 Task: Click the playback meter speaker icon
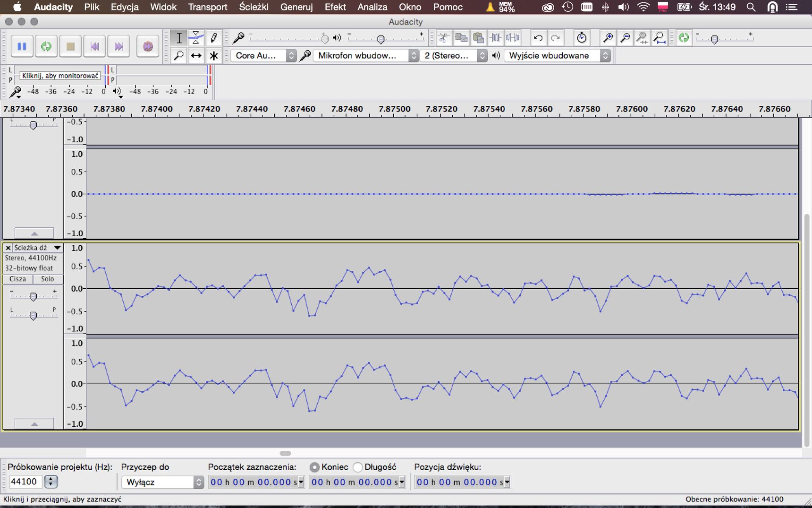pos(117,92)
